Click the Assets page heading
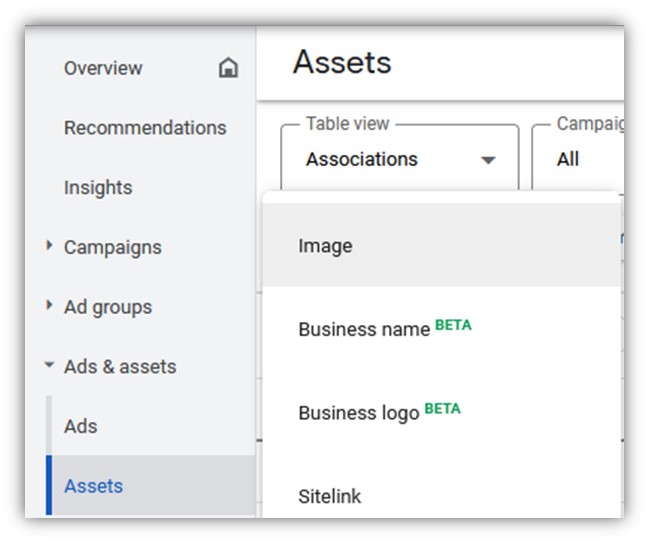The height and width of the screenshot is (543, 649). [x=342, y=63]
